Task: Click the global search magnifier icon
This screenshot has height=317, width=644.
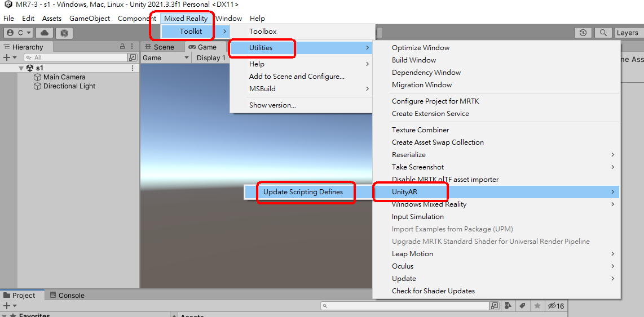Action: (x=603, y=33)
